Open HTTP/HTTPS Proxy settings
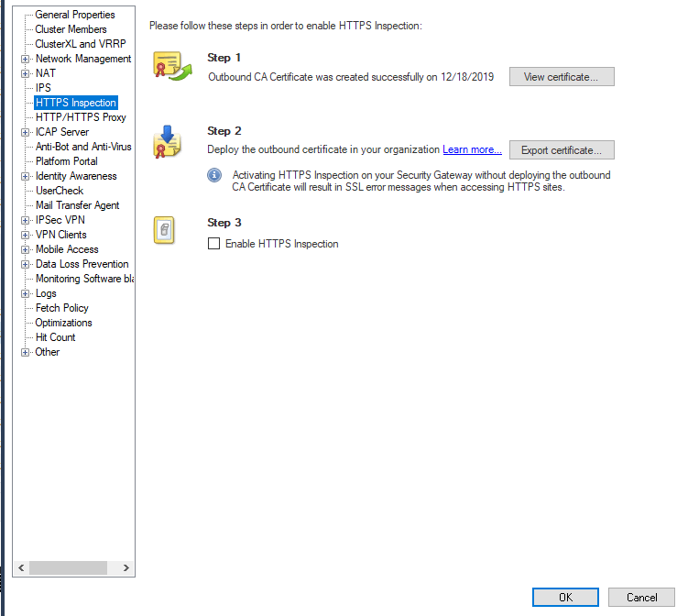Image resolution: width=688 pixels, height=616 pixels. 81,117
